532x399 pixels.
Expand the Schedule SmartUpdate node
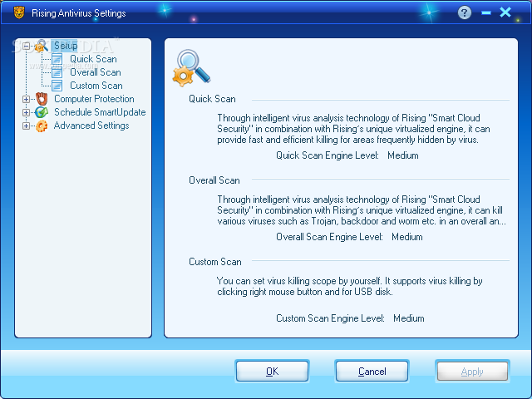pos(26,112)
